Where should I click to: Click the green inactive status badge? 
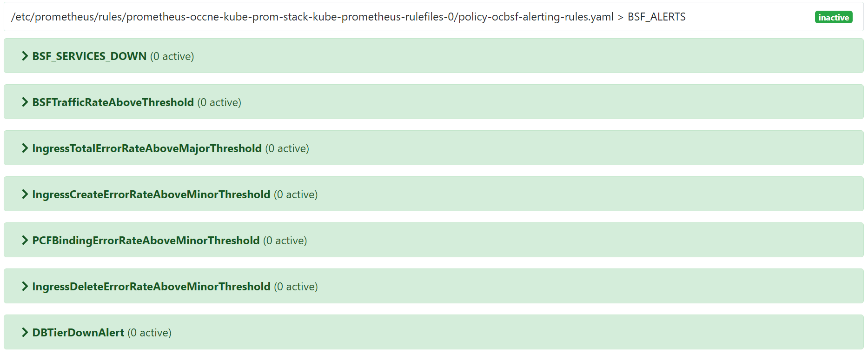coord(834,17)
